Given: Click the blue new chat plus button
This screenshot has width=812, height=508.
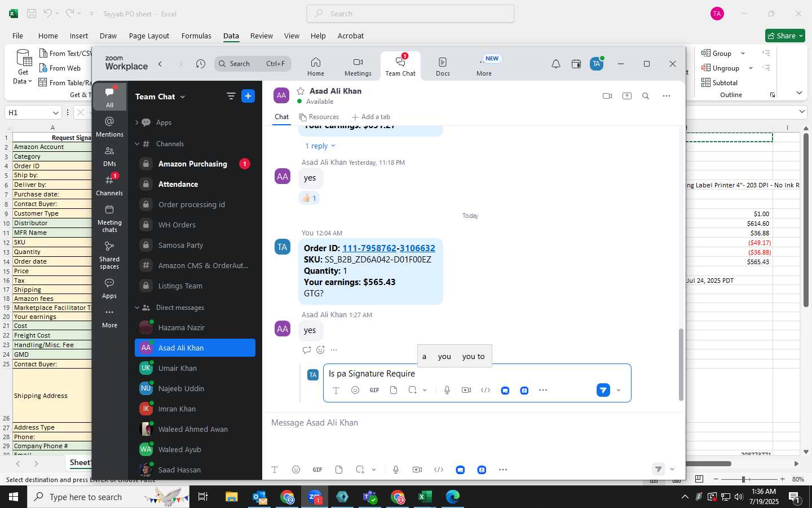Looking at the screenshot, I should click(x=248, y=97).
